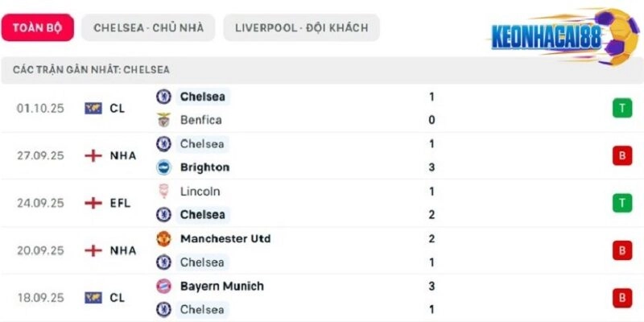The image size is (644, 322).
Task: Click the KEONHACAI88 logo
Action: (x=555, y=38)
